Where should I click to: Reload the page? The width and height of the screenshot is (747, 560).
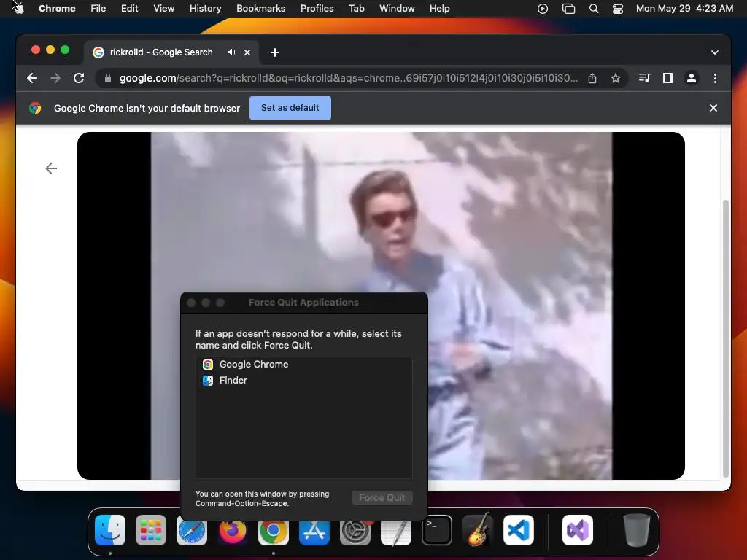[79, 78]
